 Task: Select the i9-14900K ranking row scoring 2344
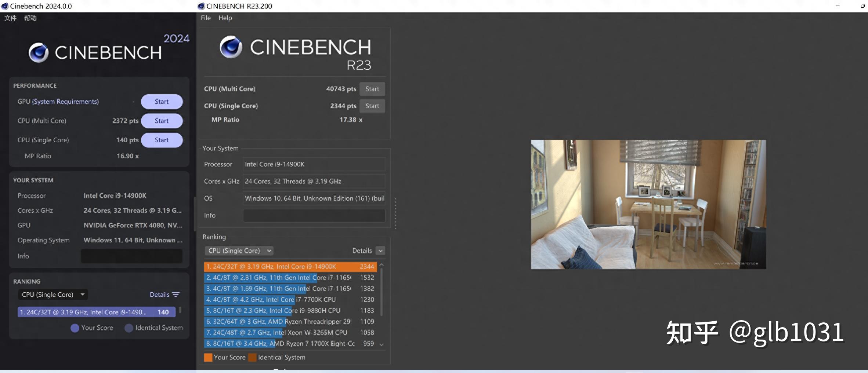(x=290, y=267)
